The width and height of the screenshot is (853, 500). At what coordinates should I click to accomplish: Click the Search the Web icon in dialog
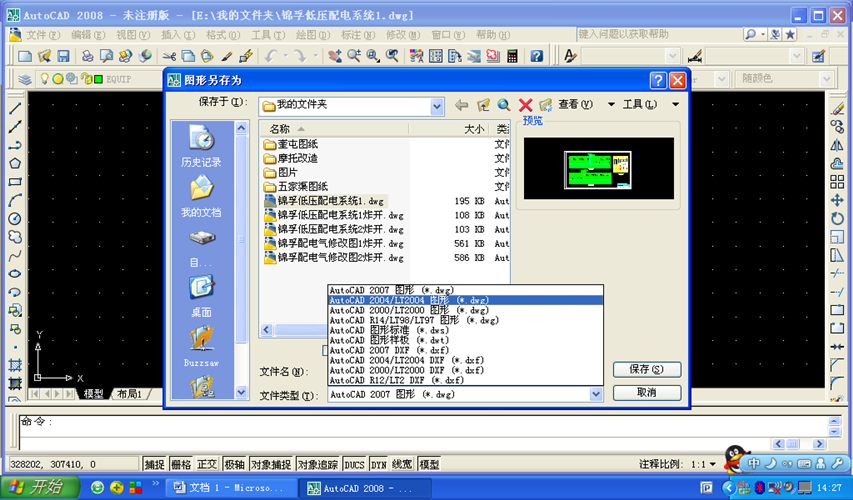(x=504, y=105)
